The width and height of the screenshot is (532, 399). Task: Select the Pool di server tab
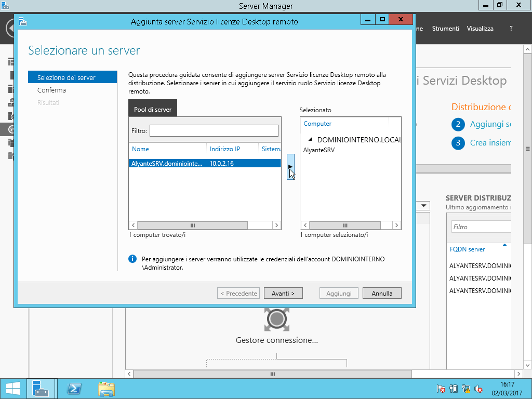(153, 110)
